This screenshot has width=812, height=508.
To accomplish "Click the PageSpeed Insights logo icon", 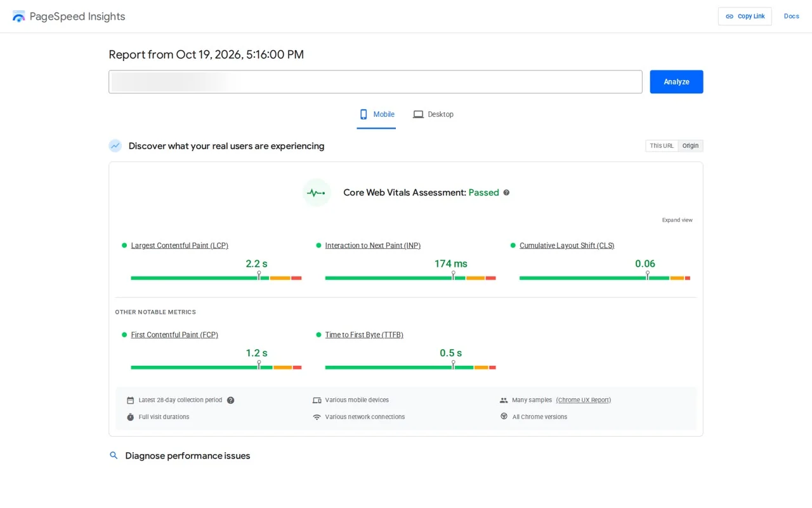I will (x=19, y=17).
